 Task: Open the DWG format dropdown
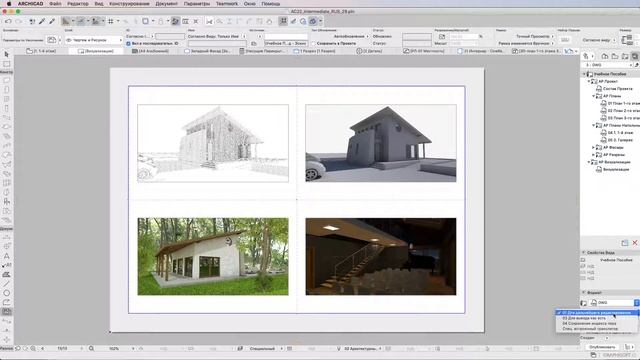point(615,303)
